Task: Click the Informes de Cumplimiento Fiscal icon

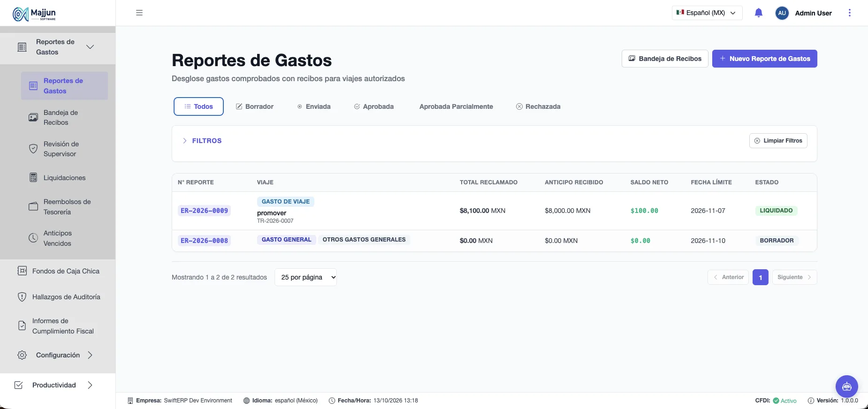Action: [22, 326]
